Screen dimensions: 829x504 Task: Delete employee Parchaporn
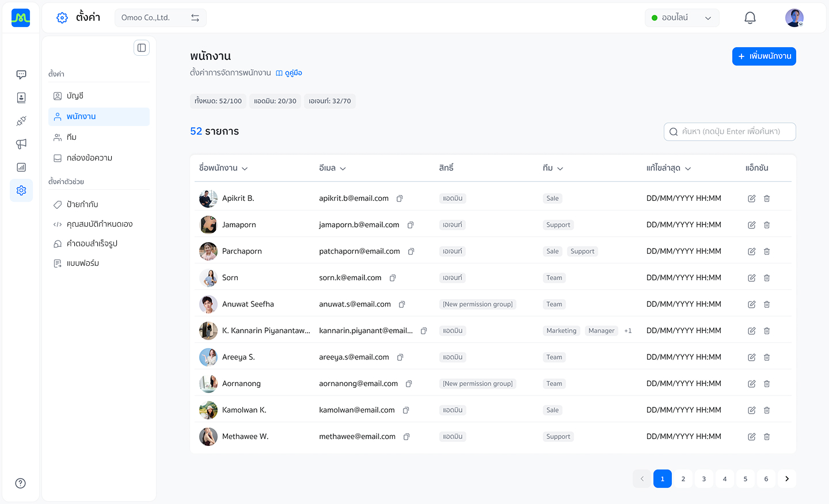coord(767,251)
